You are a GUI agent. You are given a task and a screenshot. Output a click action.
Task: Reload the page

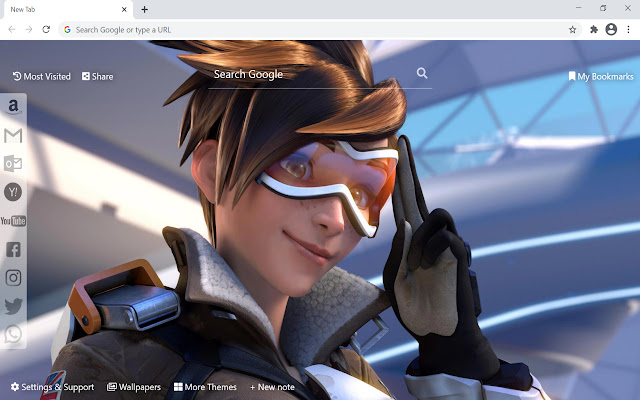[x=46, y=29]
